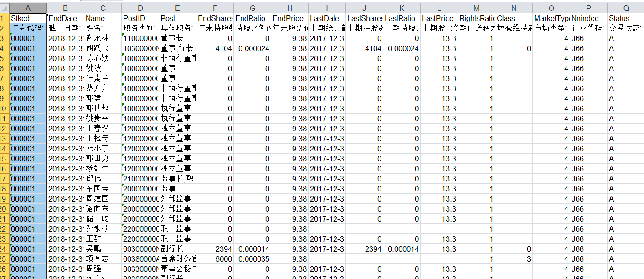Select column N header
Image resolution: width=644 pixels, height=279 pixels.
pyautogui.click(x=514, y=8)
